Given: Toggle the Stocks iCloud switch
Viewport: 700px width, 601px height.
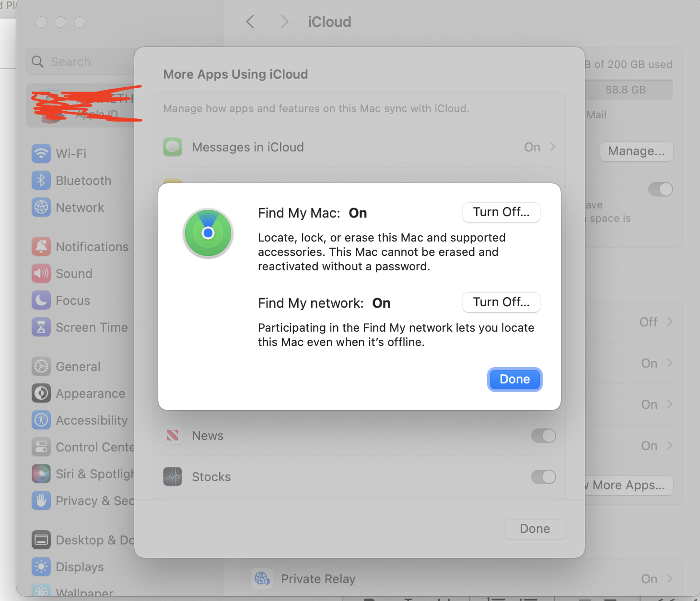Looking at the screenshot, I should point(543,477).
